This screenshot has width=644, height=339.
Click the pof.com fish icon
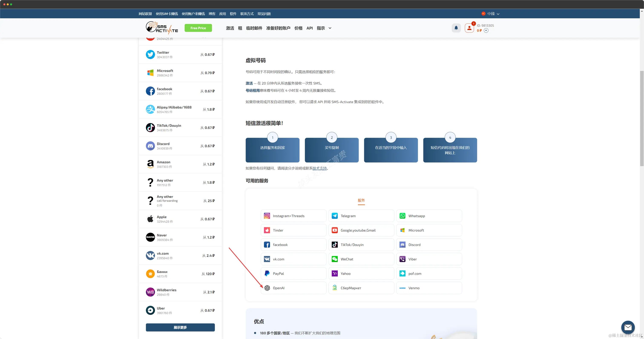[402, 273]
